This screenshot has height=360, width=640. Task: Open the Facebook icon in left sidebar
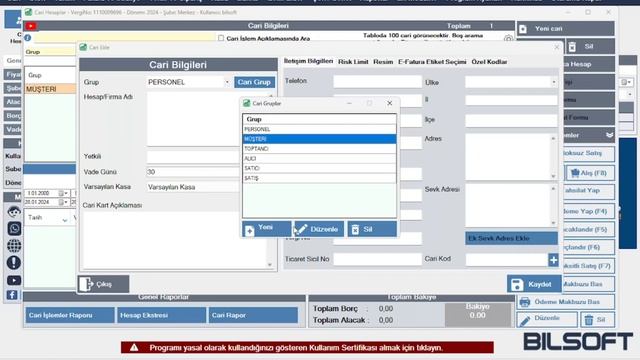(12, 295)
